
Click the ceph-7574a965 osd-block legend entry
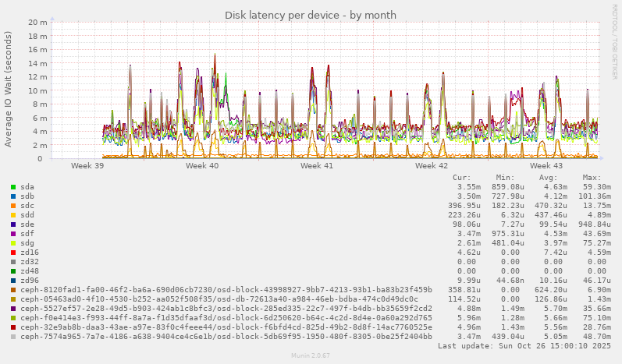pyautogui.click(x=226, y=337)
